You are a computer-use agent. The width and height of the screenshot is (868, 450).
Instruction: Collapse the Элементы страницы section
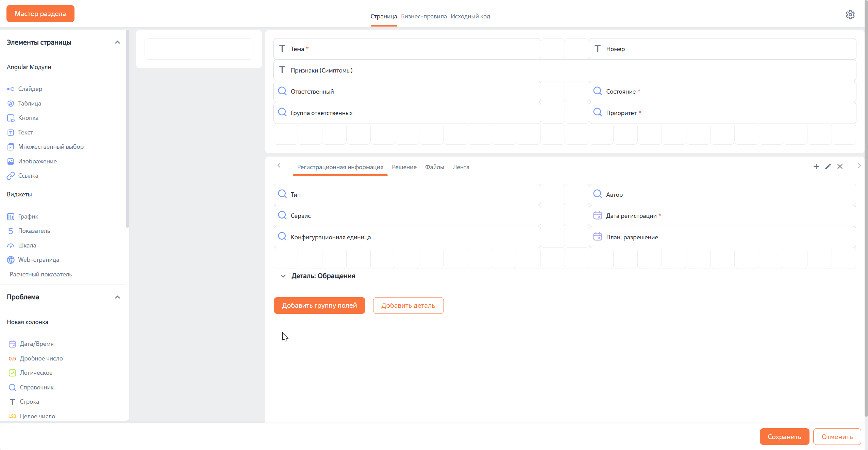[117, 42]
